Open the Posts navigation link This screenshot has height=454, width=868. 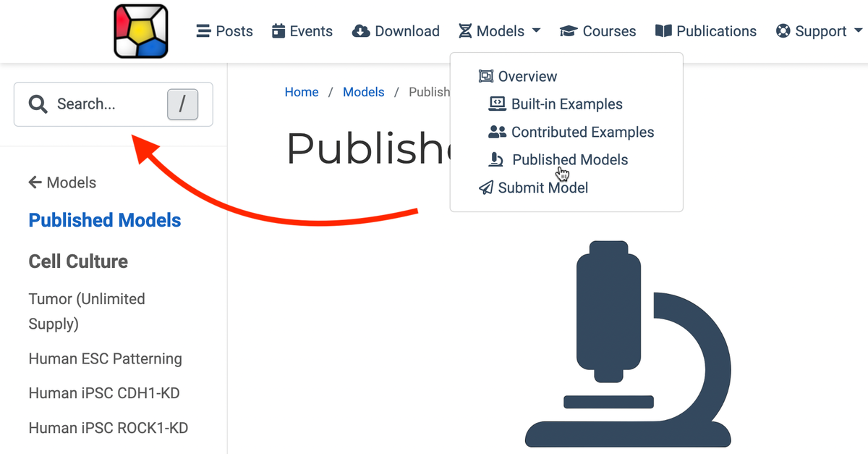(225, 31)
